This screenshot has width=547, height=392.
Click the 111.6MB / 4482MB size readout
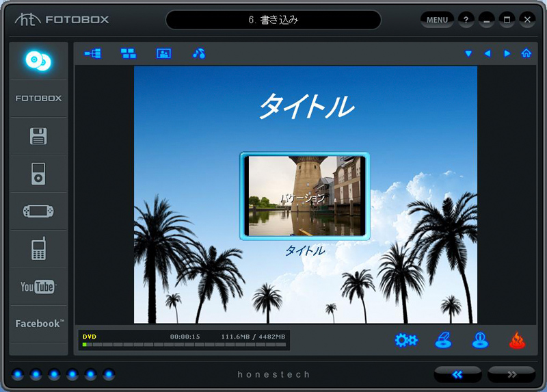click(x=253, y=337)
